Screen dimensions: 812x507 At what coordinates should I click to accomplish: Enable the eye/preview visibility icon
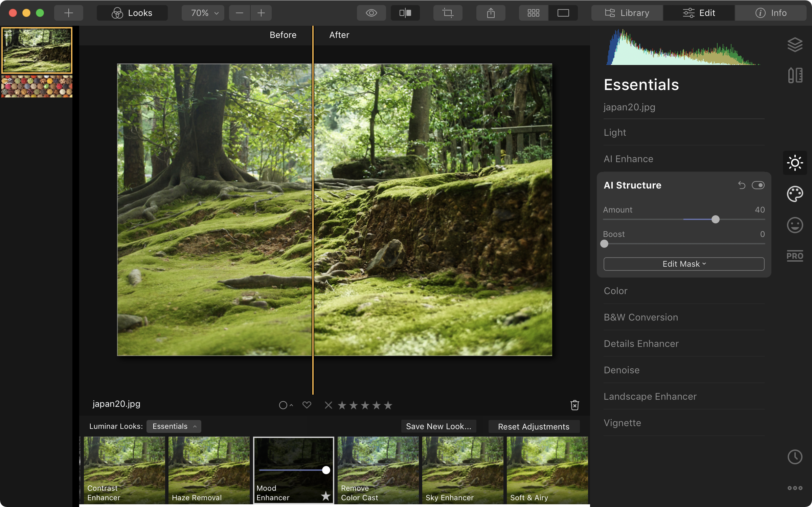coord(371,13)
